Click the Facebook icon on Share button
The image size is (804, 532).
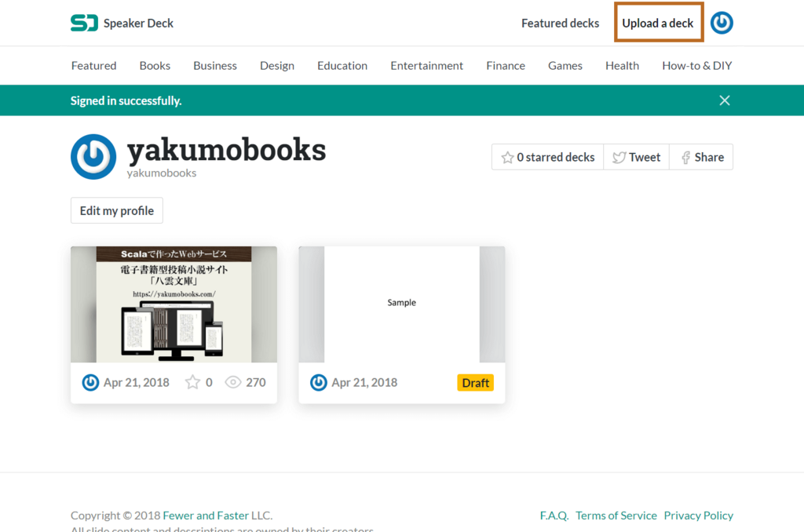click(x=685, y=158)
